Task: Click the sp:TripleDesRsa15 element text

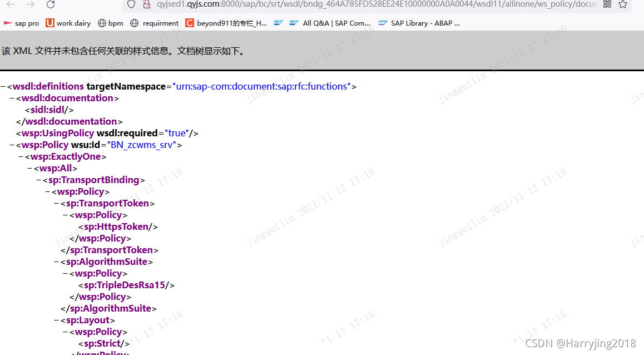Action: (126, 285)
